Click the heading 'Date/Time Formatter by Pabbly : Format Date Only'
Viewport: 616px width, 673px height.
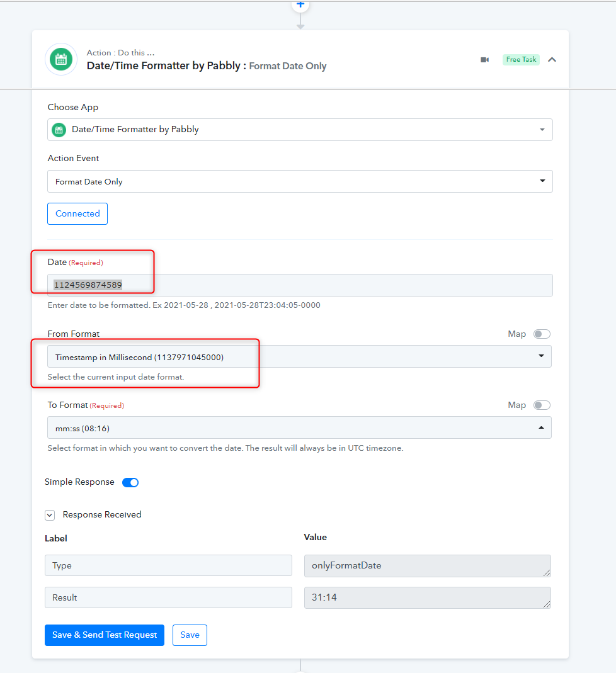click(x=207, y=65)
